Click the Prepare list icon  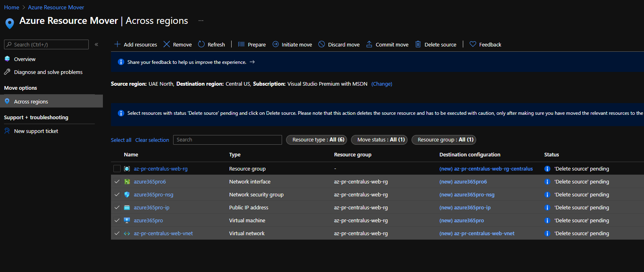[x=241, y=44]
